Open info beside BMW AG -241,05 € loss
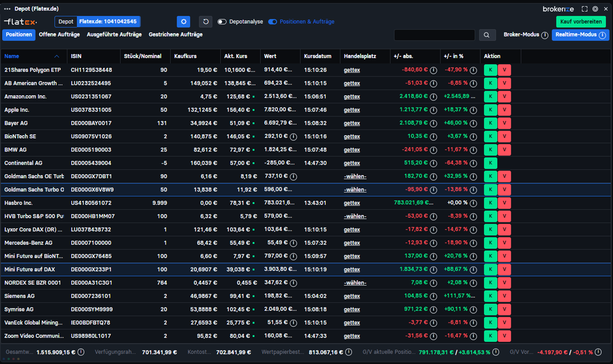613x364 pixels. (x=433, y=150)
